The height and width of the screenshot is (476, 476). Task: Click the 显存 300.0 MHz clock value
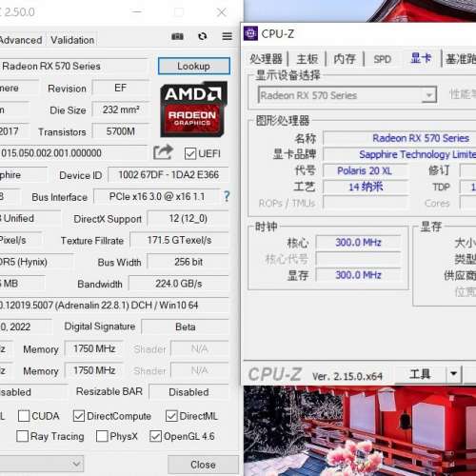coord(358,275)
